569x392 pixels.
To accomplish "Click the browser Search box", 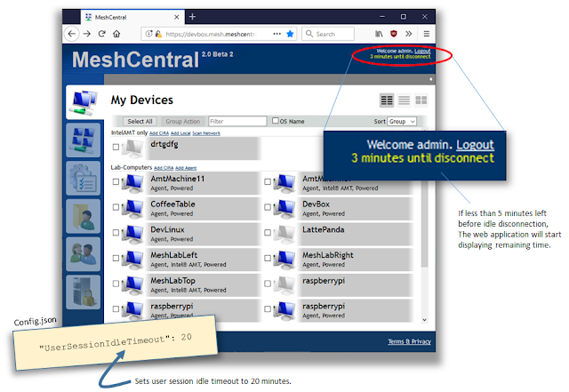I will pyautogui.click(x=328, y=34).
